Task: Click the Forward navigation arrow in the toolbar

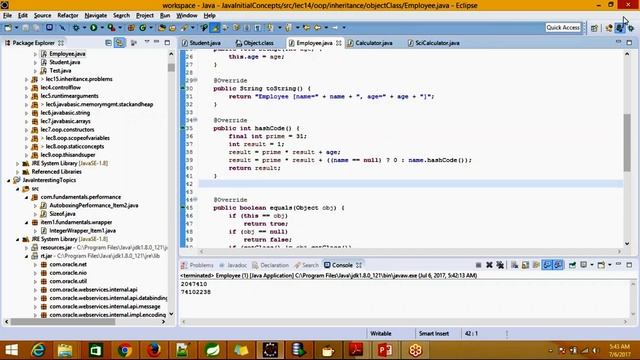Action: (335, 27)
